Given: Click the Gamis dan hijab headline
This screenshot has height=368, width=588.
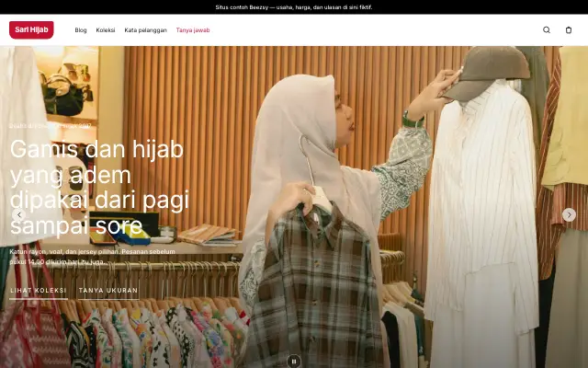Looking at the screenshot, I should pos(100,188).
